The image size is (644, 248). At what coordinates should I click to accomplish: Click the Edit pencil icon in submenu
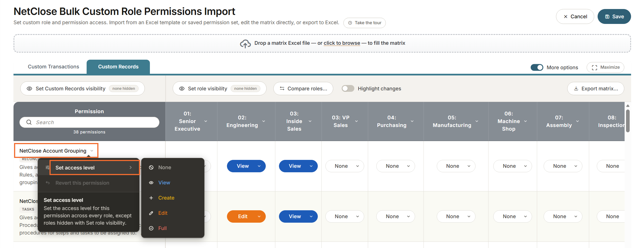point(151,213)
